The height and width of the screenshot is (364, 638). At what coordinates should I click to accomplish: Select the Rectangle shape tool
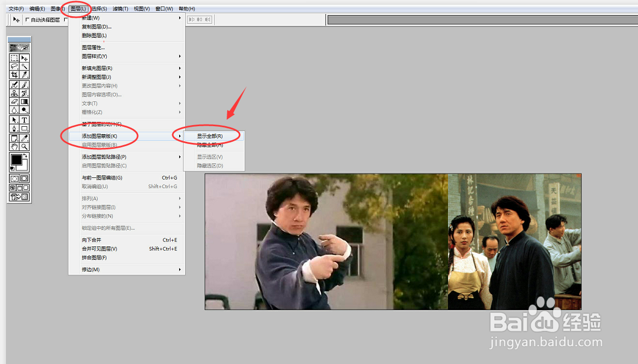click(x=24, y=128)
